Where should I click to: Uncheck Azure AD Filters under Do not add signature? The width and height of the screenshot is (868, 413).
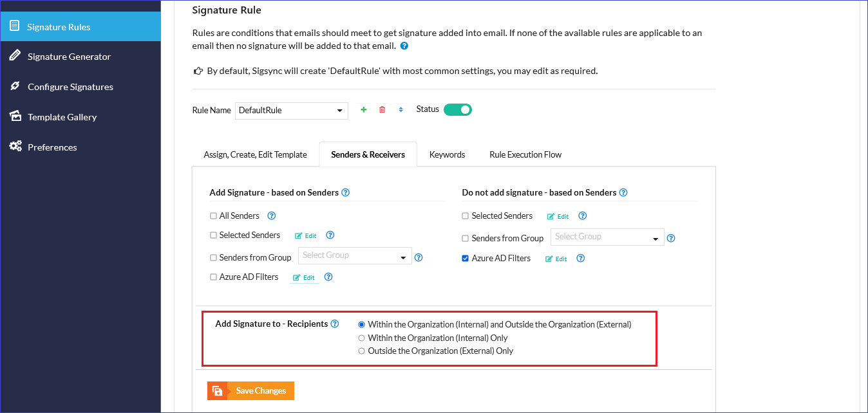coord(466,258)
